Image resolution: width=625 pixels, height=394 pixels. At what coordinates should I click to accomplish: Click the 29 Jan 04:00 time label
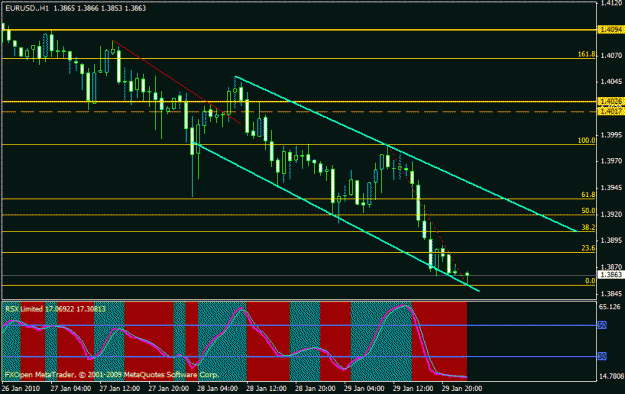364,388
